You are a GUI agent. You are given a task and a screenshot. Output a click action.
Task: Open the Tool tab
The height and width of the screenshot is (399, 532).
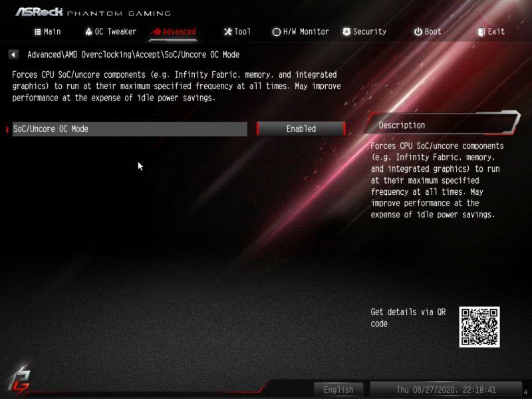click(237, 31)
